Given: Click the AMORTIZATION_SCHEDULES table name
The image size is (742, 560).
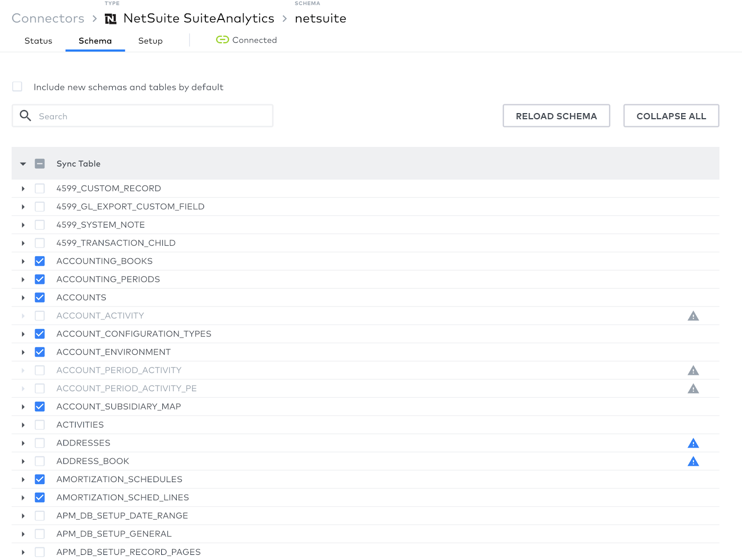Looking at the screenshot, I should 119,479.
